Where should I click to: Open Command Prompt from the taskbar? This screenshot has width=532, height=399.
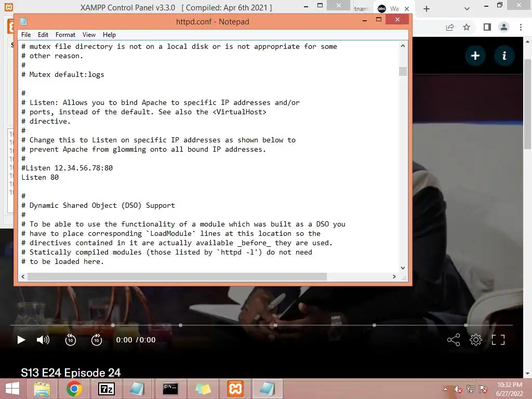(170, 389)
